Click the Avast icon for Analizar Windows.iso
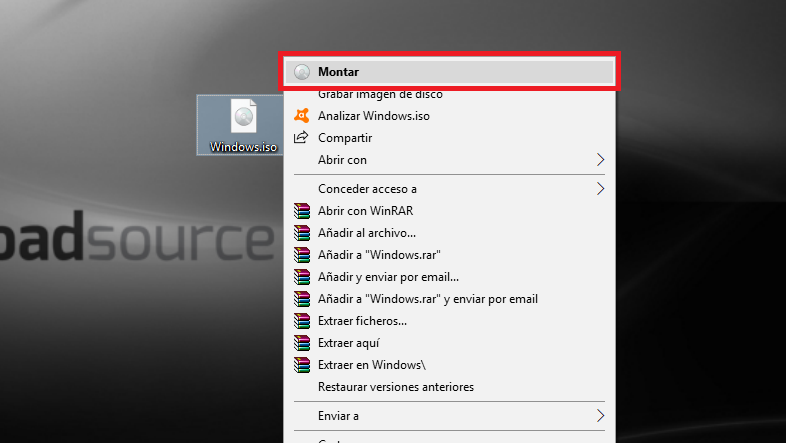This screenshot has width=786, height=443. tap(302, 116)
